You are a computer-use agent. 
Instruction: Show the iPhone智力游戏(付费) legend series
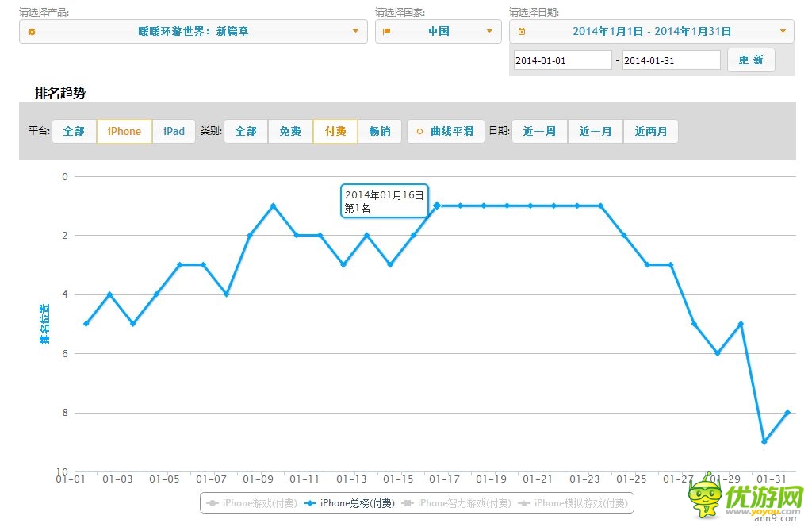tap(456, 503)
